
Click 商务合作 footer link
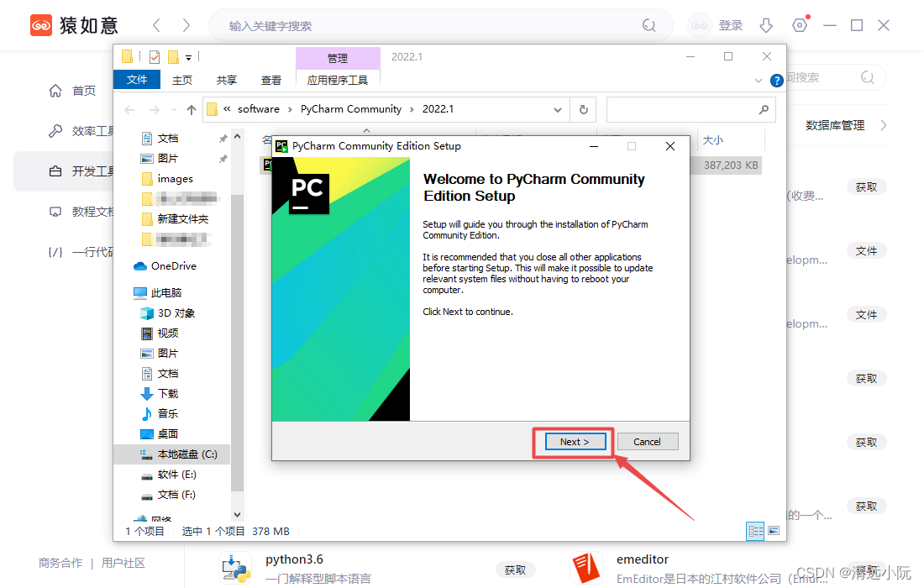[x=60, y=563]
